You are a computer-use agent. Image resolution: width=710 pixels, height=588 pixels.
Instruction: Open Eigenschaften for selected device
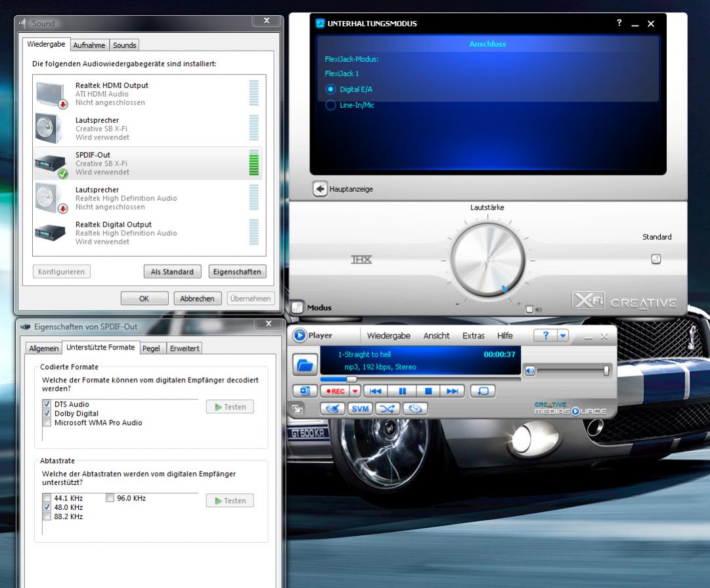237,271
